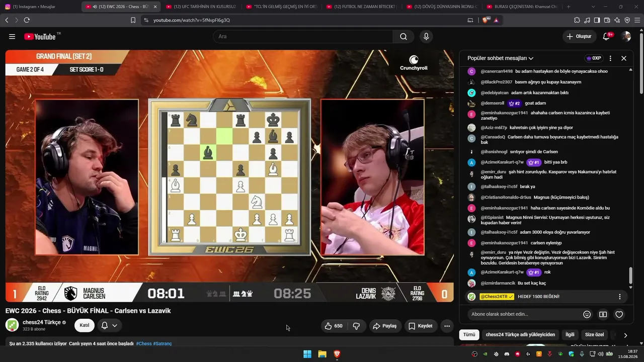The width and height of the screenshot is (644, 362).
Task: Click the Oluştur create button
Action: point(579,36)
